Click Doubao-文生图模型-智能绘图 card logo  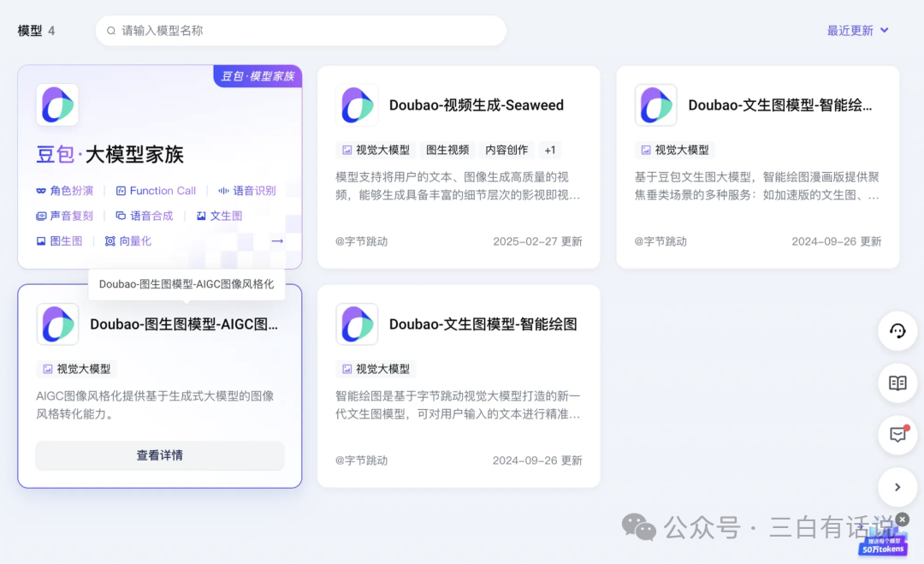coord(357,324)
